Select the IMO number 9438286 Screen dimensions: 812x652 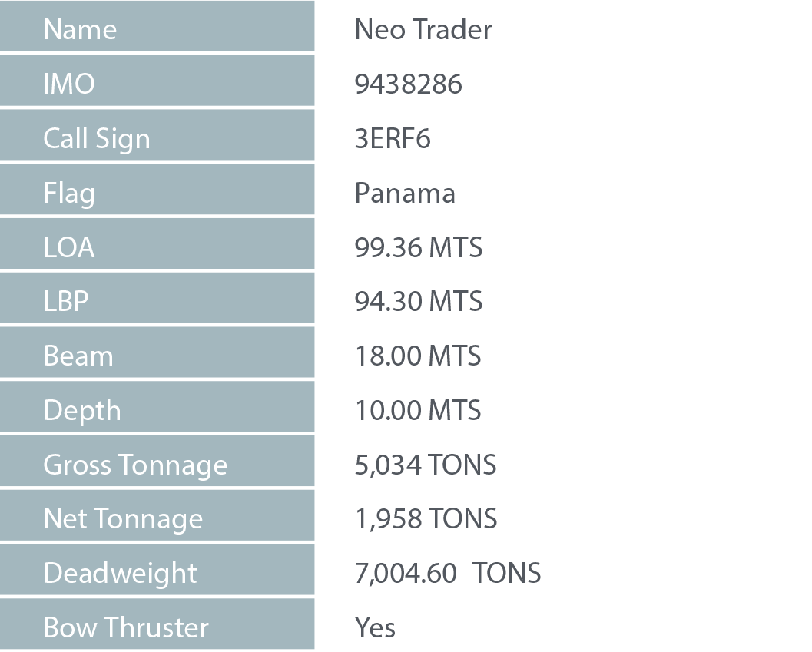click(x=408, y=84)
